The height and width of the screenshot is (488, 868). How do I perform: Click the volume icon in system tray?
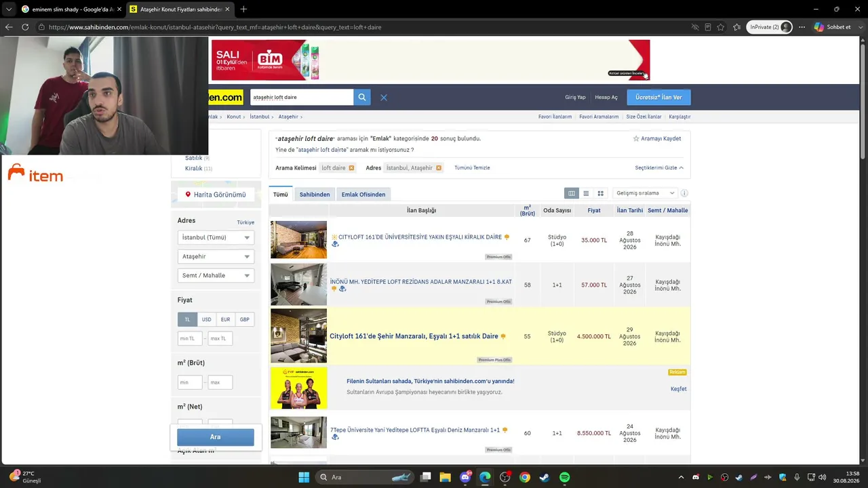(x=822, y=477)
